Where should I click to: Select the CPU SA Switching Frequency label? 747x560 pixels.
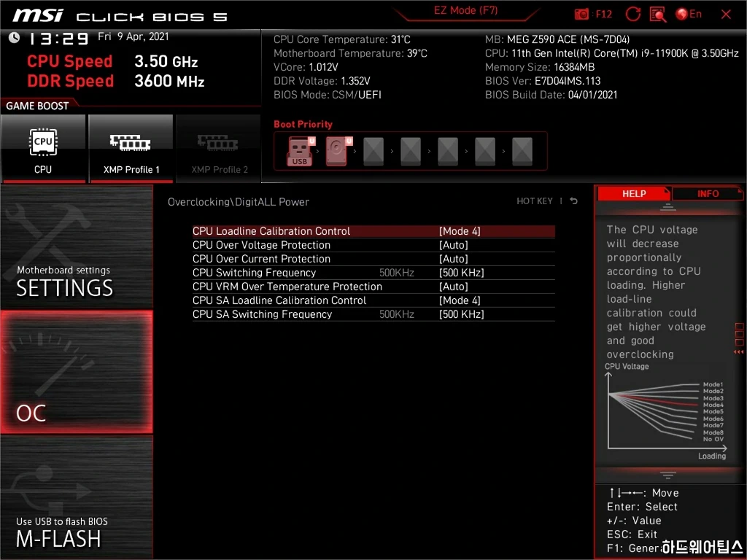(x=263, y=314)
